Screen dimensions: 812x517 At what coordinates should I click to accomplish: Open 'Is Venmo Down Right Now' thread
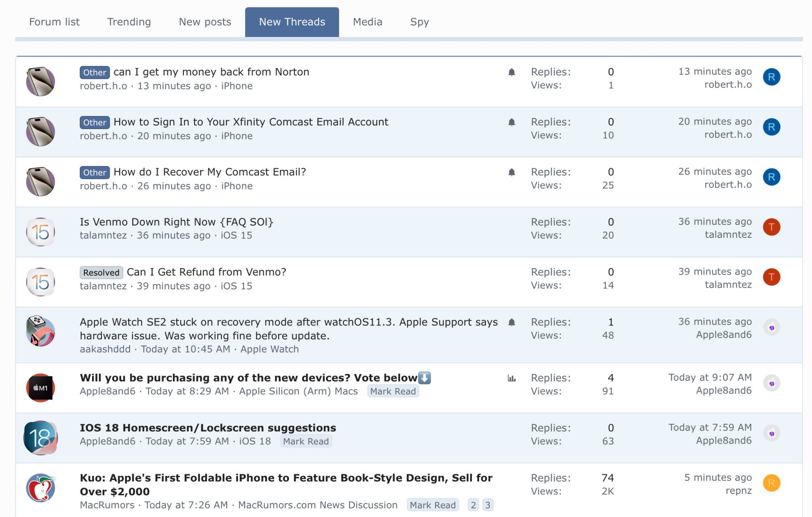[176, 222]
